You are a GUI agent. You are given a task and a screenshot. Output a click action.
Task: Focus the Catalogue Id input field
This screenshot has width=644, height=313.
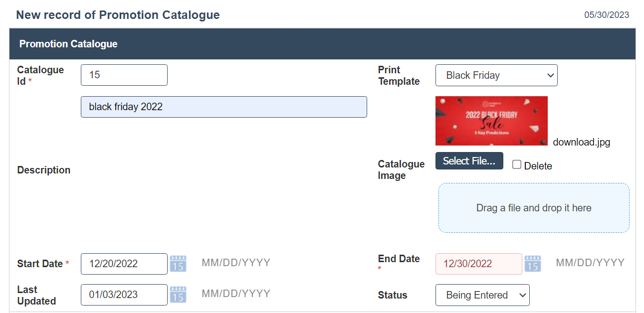tap(124, 75)
